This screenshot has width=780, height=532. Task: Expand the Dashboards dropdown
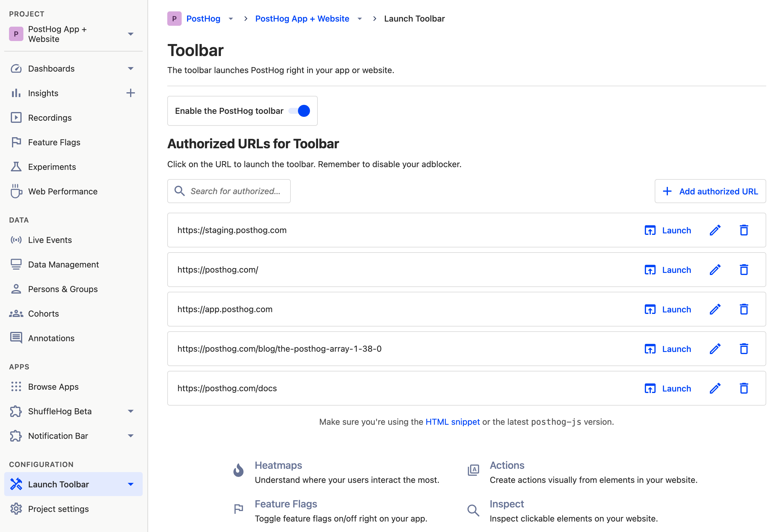pyautogui.click(x=131, y=68)
